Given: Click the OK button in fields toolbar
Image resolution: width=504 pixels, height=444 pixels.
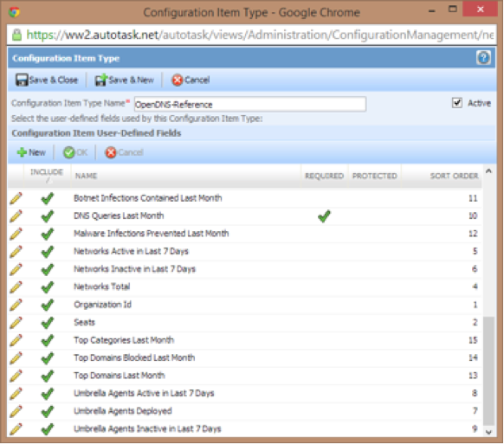Looking at the screenshot, I should (x=75, y=152).
